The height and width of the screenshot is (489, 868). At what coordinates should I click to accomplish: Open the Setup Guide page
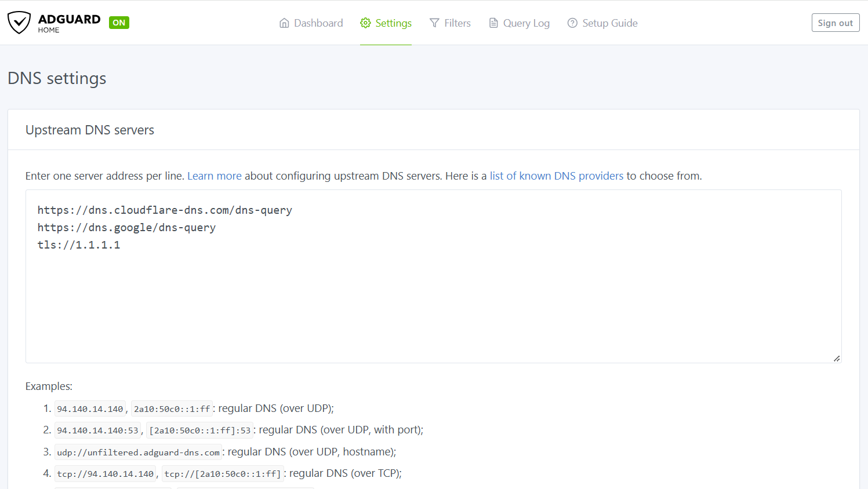click(602, 23)
